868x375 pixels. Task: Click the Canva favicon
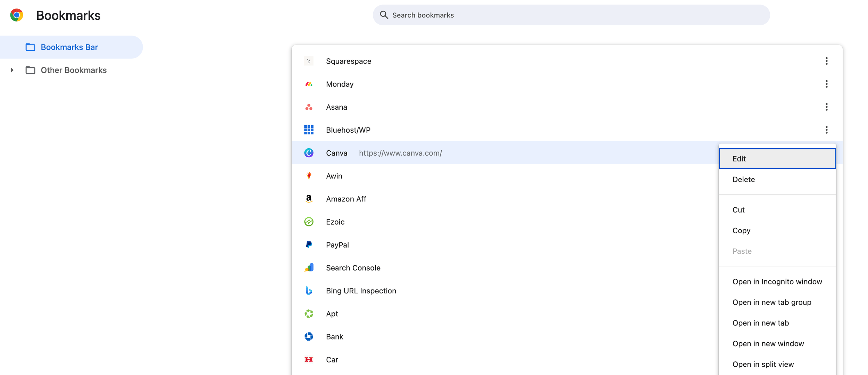click(x=309, y=153)
